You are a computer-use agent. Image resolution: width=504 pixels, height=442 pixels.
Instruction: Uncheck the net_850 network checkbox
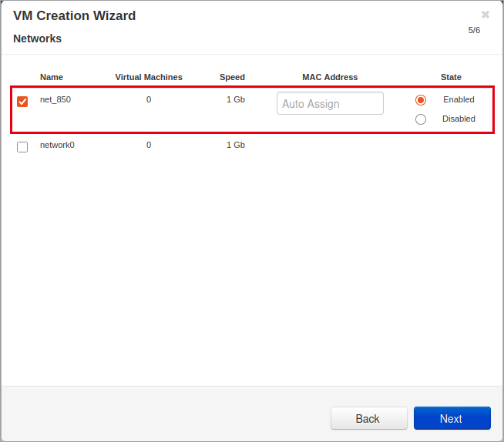click(22, 102)
